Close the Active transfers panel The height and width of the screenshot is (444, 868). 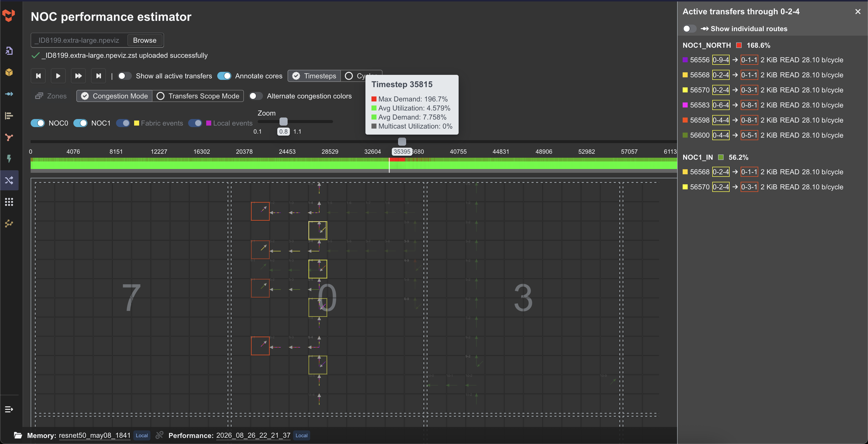[858, 12]
